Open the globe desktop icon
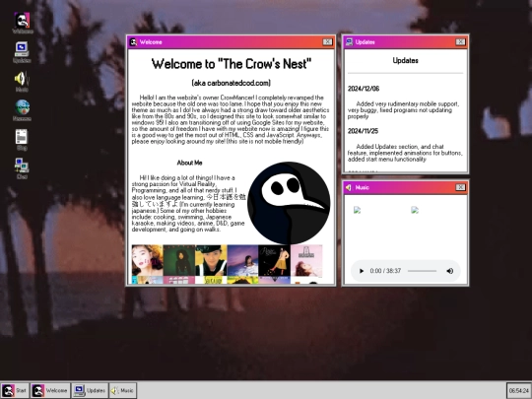 point(22,107)
